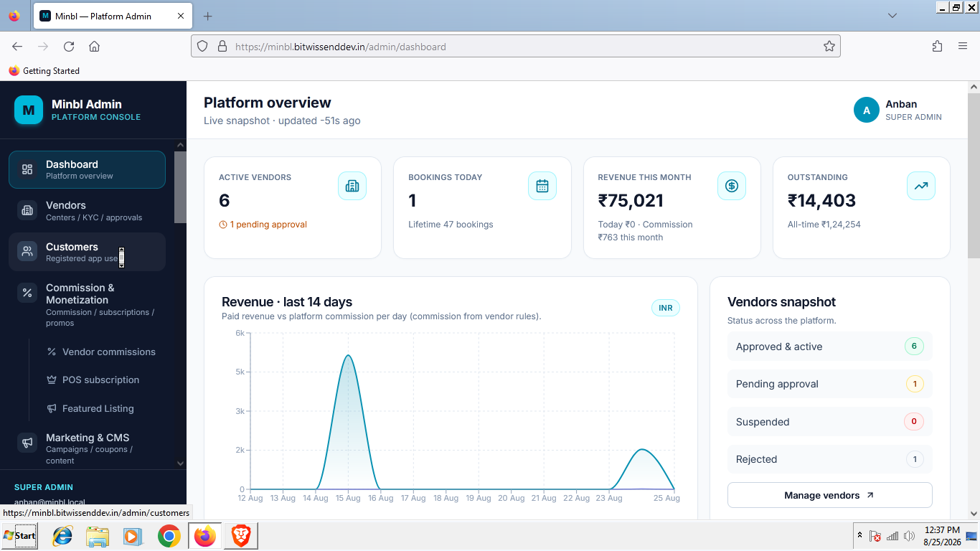Click the Dashboard grid icon
The image size is (980, 551).
pos(27,169)
